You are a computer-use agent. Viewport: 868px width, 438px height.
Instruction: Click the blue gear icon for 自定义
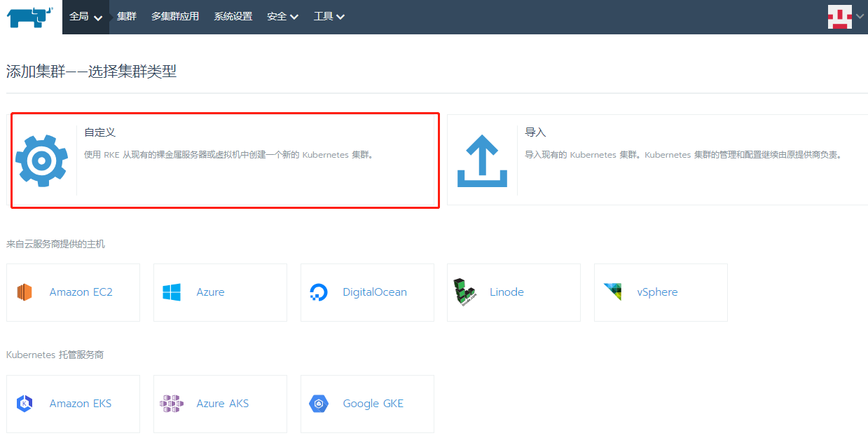pos(42,160)
